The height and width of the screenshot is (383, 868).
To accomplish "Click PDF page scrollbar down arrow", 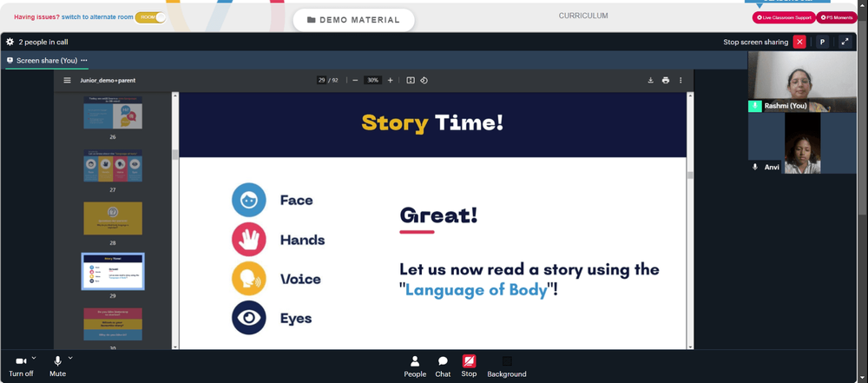I will pos(690,347).
